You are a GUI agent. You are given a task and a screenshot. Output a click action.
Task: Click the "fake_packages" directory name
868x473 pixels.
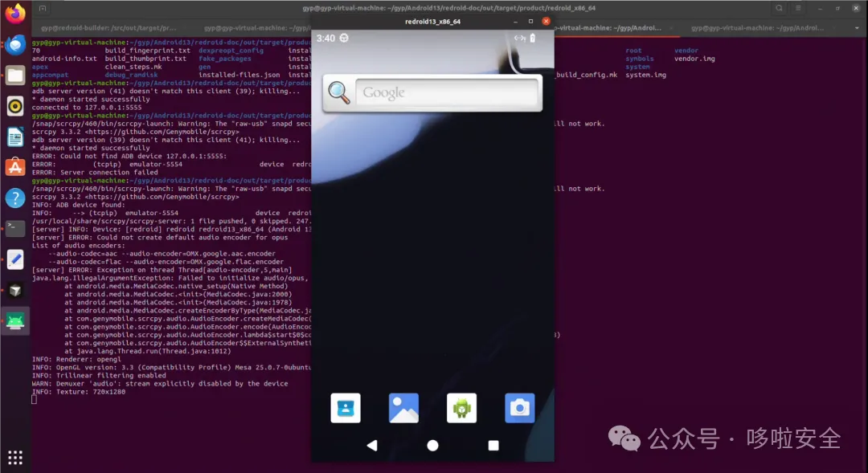(225, 59)
